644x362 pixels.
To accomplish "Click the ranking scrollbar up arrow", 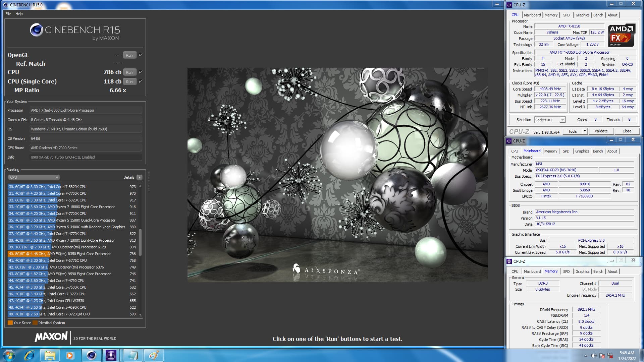I will [140, 186].
